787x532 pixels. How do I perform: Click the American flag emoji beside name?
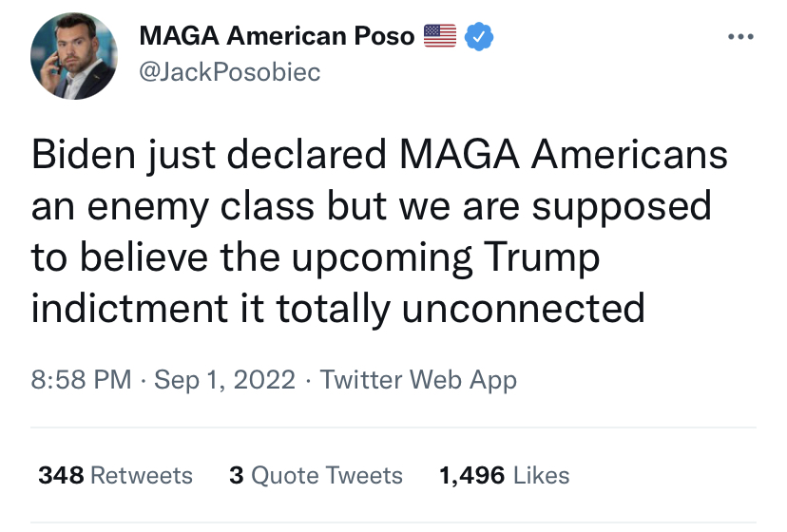(x=439, y=37)
